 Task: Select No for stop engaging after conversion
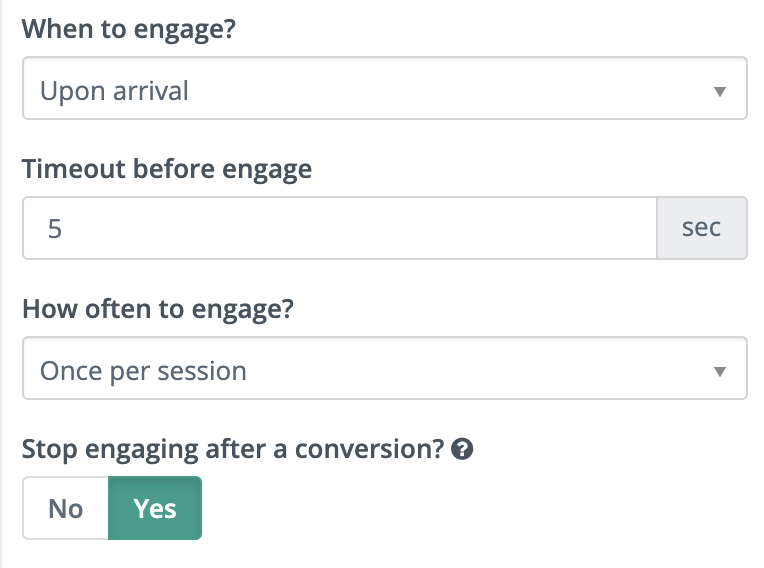click(65, 508)
